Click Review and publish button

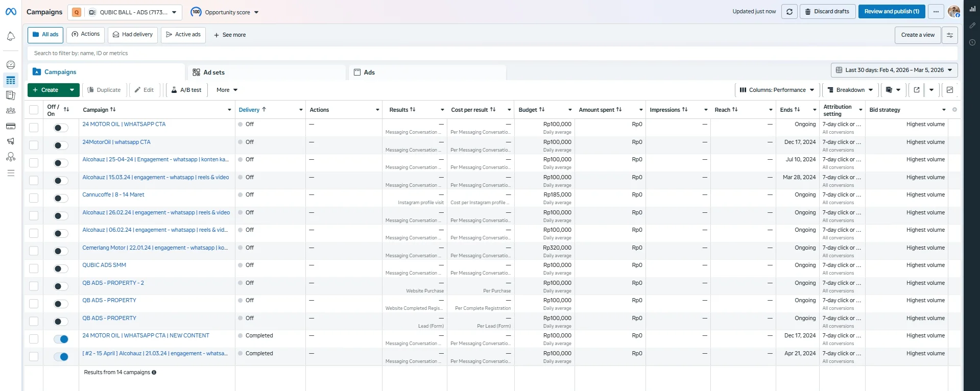(x=891, y=12)
